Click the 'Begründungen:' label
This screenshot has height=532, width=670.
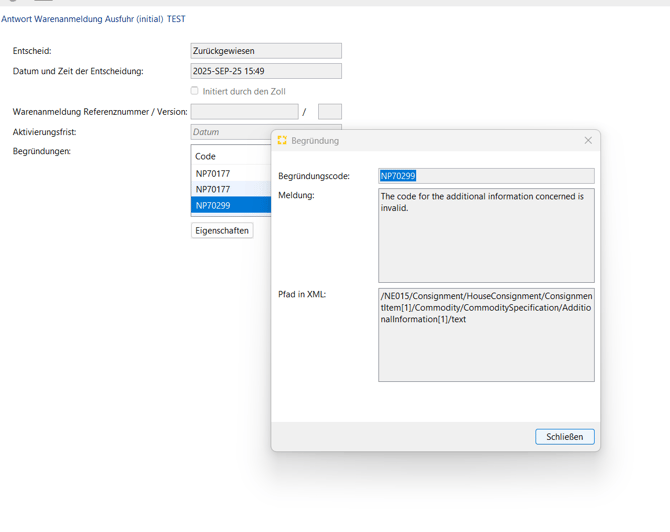pyautogui.click(x=41, y=151)
